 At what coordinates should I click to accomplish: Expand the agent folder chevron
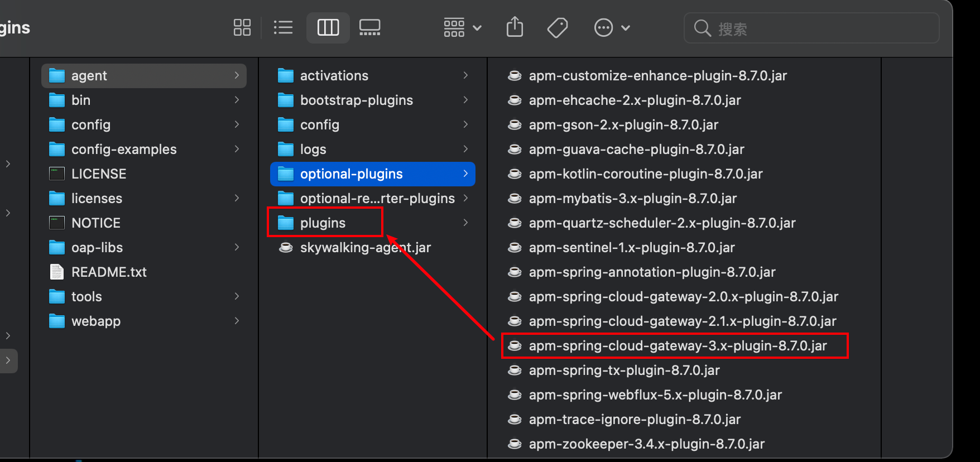coord(237,75)
